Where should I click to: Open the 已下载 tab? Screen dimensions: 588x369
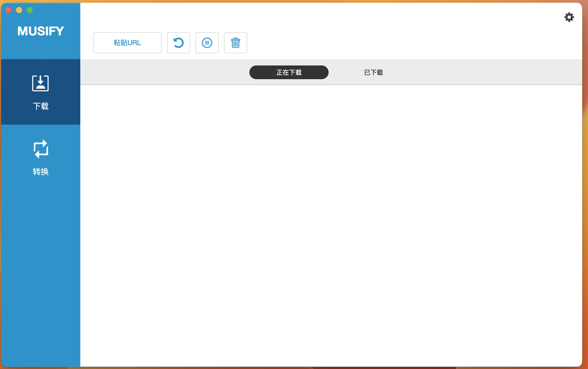click(373, 72)
